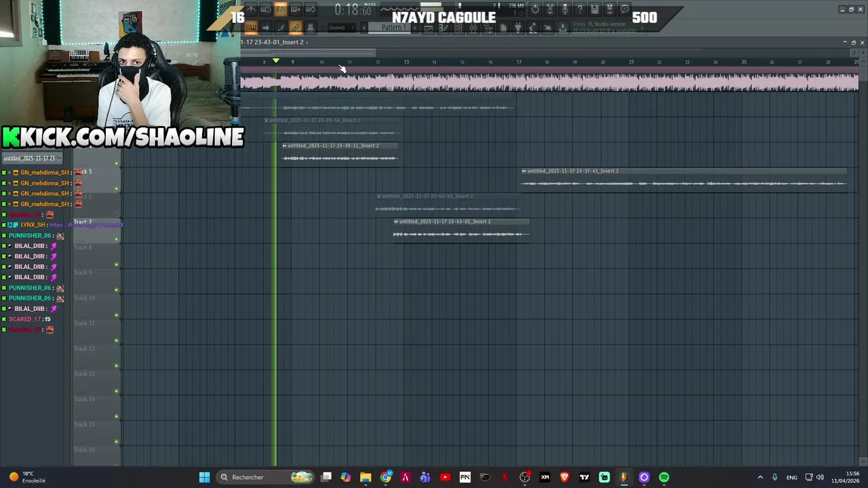The image size is (868, 488).
Task: Click the yellow playhead marker on ruler
Action: pos(276,61)
